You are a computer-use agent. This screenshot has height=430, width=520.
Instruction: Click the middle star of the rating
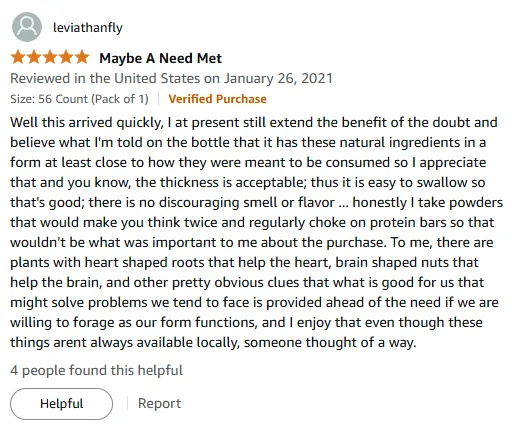(x=50, y=58)
